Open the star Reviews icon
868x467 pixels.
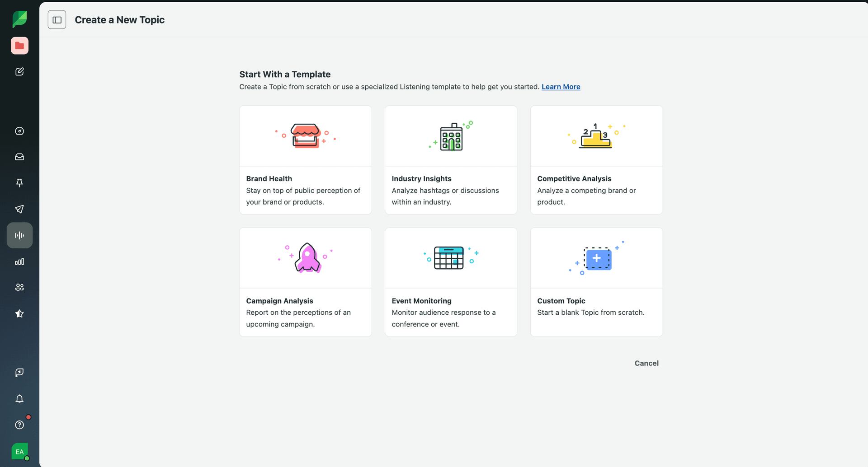click(19, 313)
